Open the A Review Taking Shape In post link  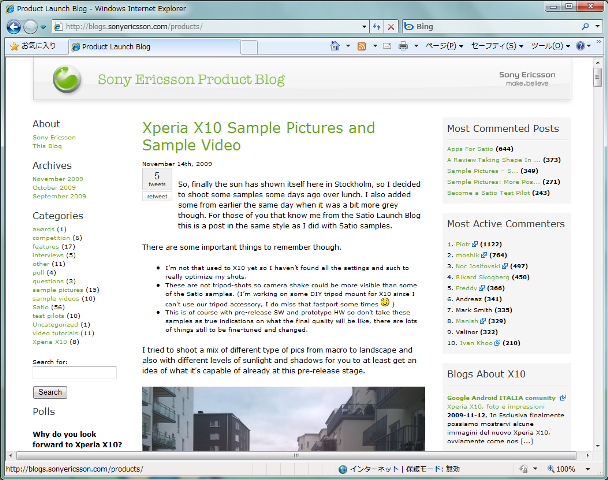click(494, 160)
